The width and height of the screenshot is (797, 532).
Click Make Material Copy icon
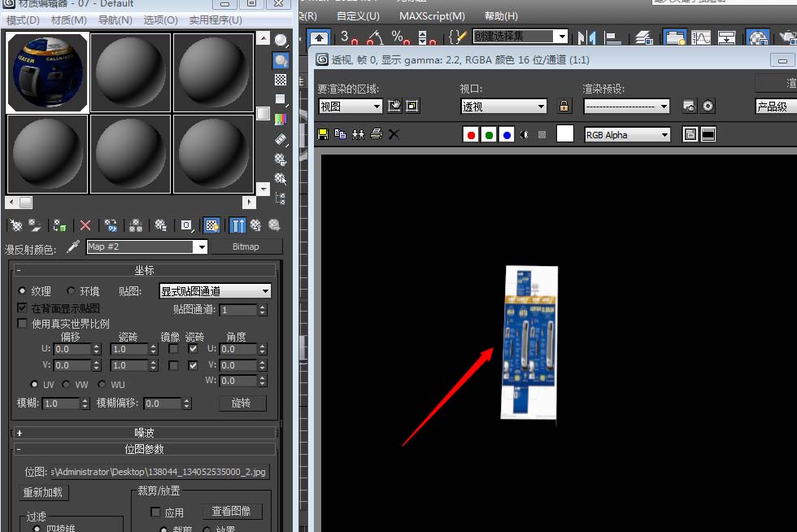click(x=111, y=225)
